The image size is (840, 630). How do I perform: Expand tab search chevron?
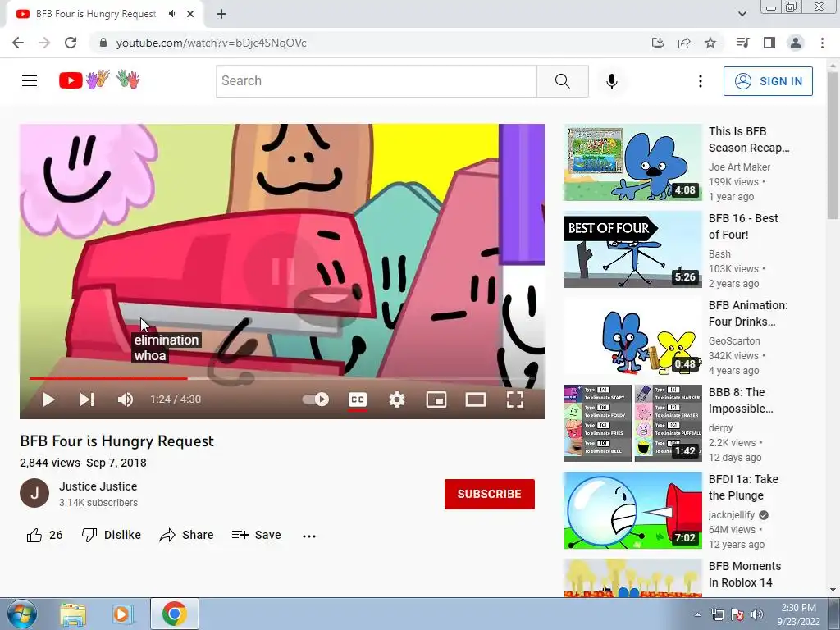(742, 14)
